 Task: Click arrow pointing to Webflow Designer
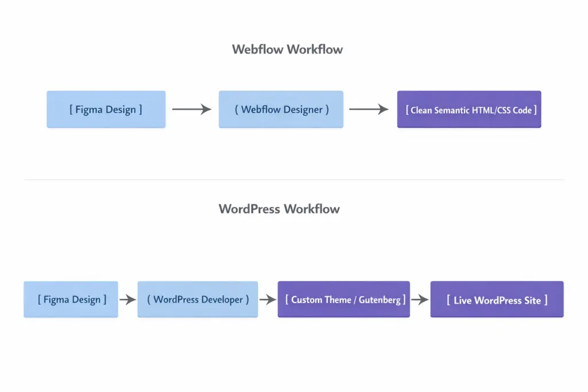coord(192,109)
